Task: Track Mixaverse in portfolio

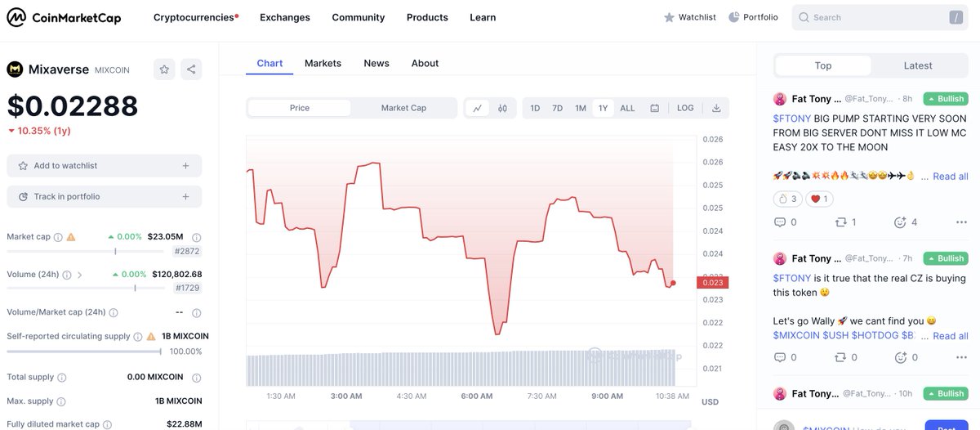Action: [x=105, y=197]
